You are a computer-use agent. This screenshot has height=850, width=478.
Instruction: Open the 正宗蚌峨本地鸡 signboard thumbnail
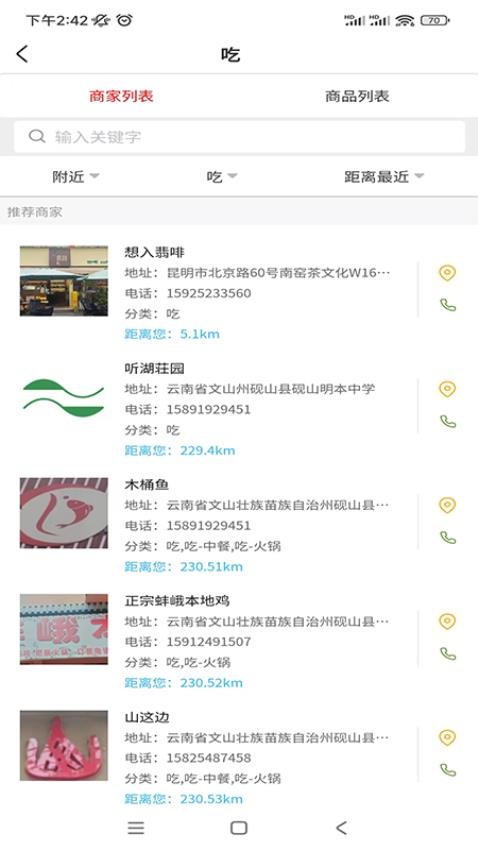click(64, 629)
